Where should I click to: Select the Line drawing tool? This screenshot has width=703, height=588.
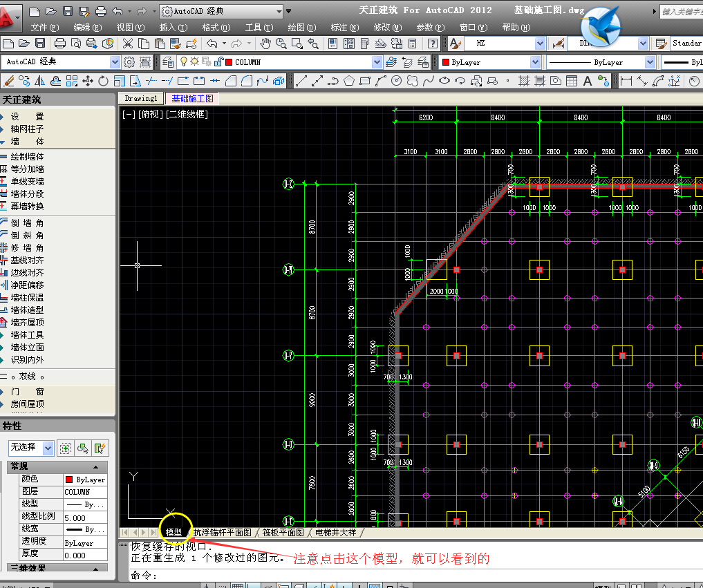[301, 81]
